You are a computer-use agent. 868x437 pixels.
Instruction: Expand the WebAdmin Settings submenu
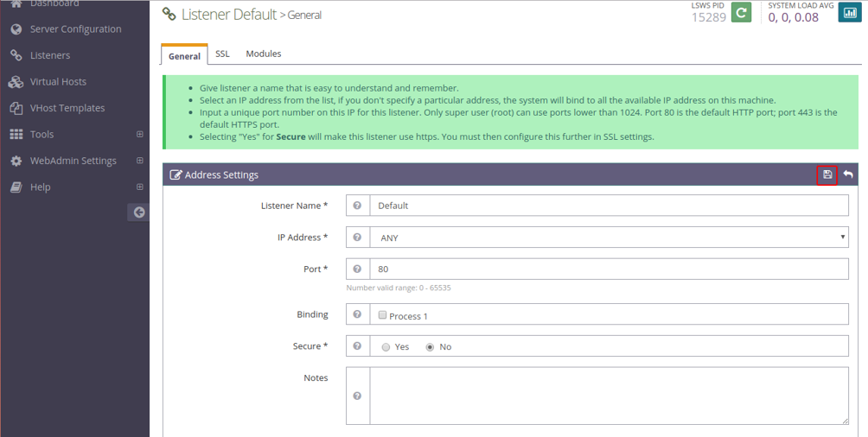pyautogui.click(x=139, y=161)
